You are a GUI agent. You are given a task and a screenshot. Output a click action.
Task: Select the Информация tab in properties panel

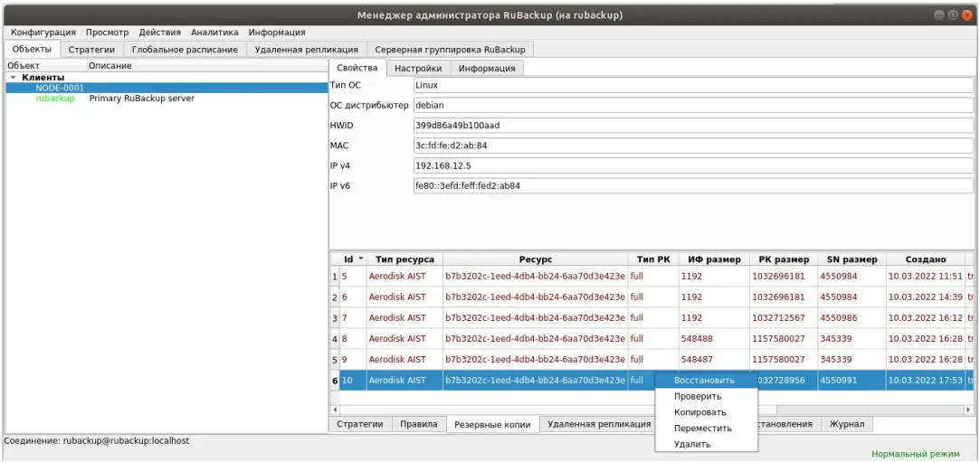487,68
